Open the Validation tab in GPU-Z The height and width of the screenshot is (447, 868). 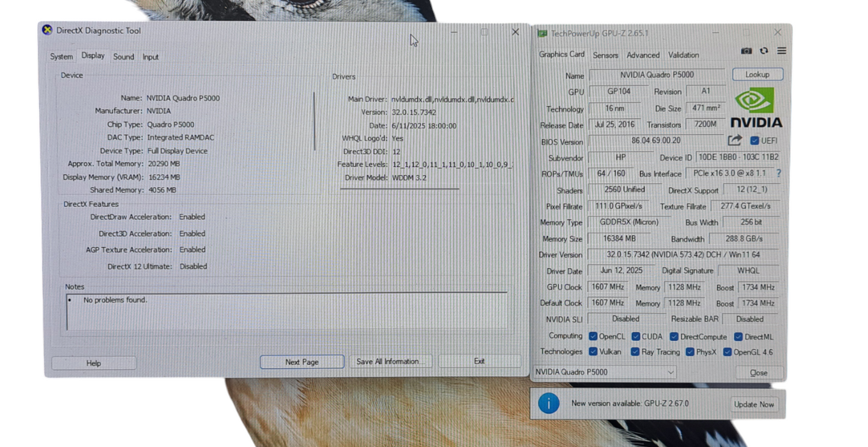[683, 55]
